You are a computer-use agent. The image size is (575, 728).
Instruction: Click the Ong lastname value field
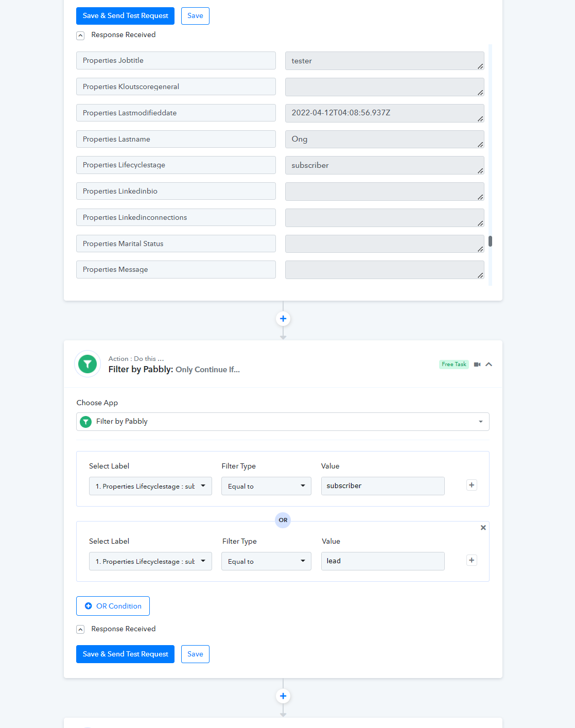coord(385,139)
